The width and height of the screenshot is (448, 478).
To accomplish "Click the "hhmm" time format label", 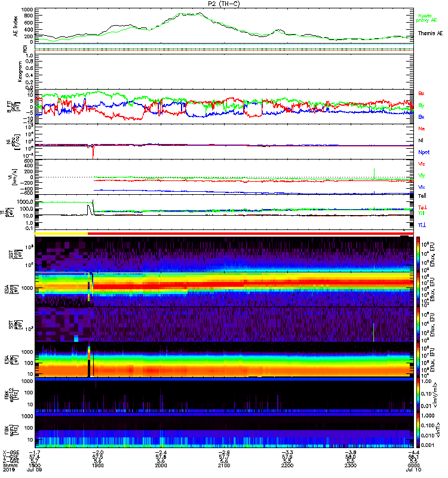I will coord(10,465).
